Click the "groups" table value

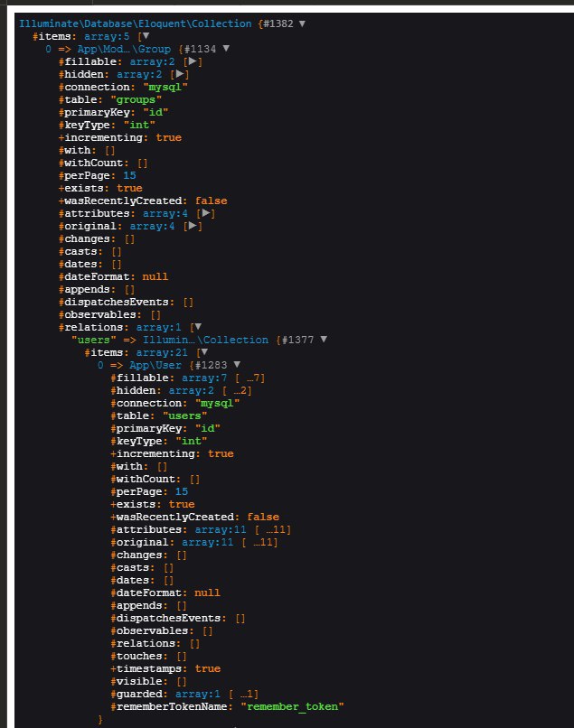[x=136, y=99]
